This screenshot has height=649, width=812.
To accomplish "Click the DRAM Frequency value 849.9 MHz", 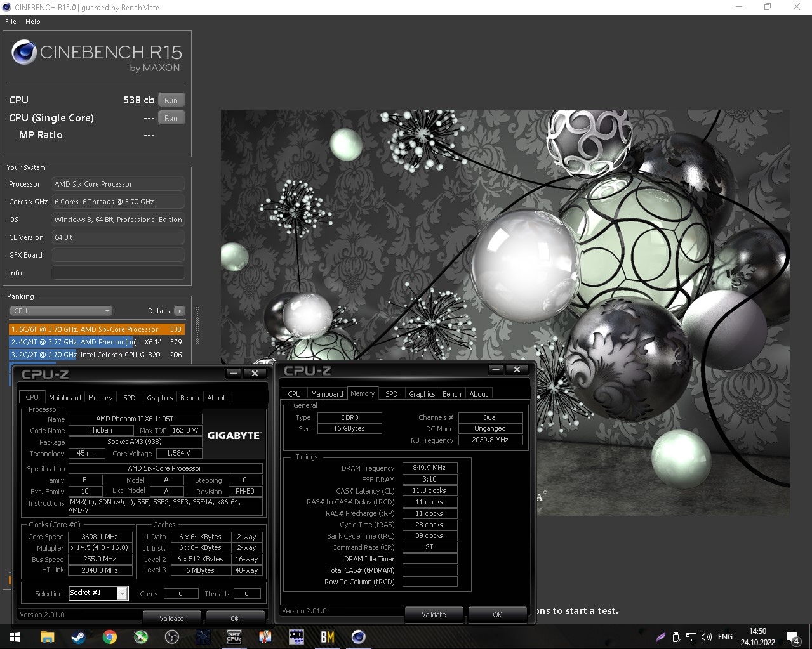I will [x=430, y=468].
